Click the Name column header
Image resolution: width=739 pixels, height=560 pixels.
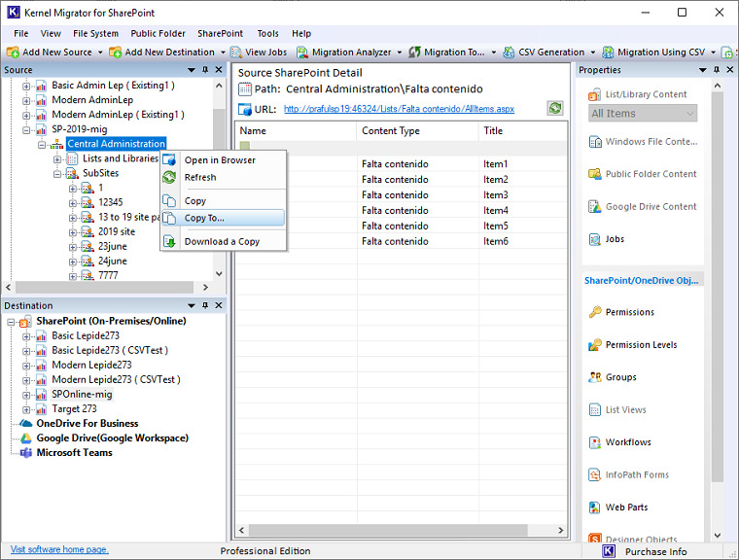pos(296,131)
